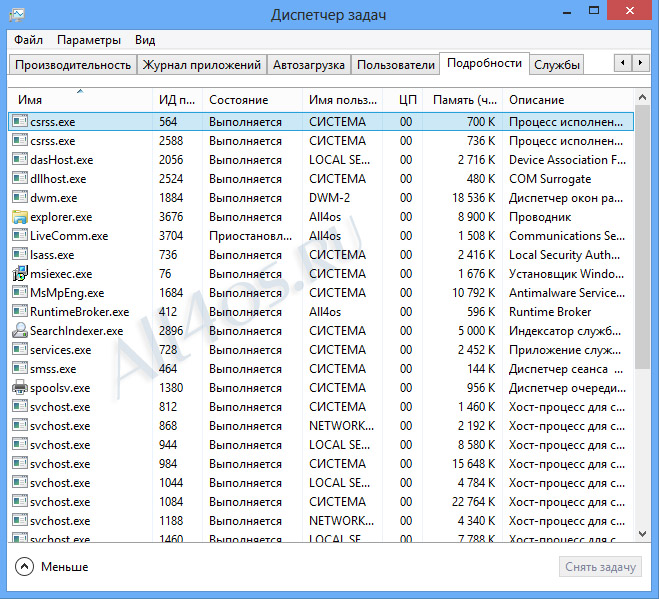
Task: Select the csrss.exe row with PID 2588
Action: tap(321, 140)
